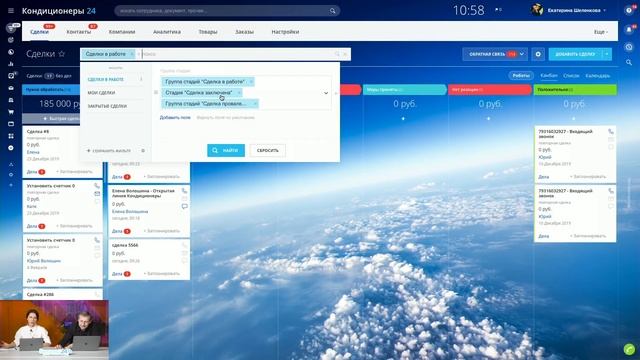
Task: Open the Сделки tab
Action: tap(39, 32)
